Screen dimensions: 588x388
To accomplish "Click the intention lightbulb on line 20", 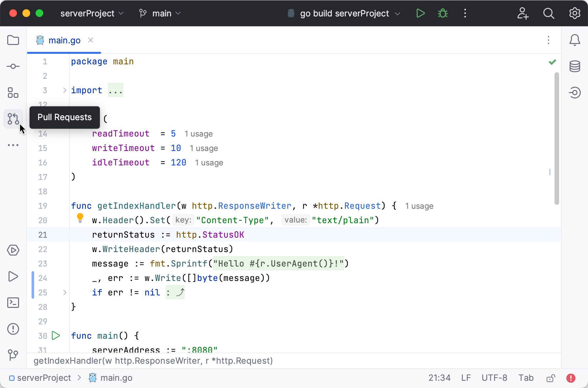I will pyautogui.click(x=80, y=218).
